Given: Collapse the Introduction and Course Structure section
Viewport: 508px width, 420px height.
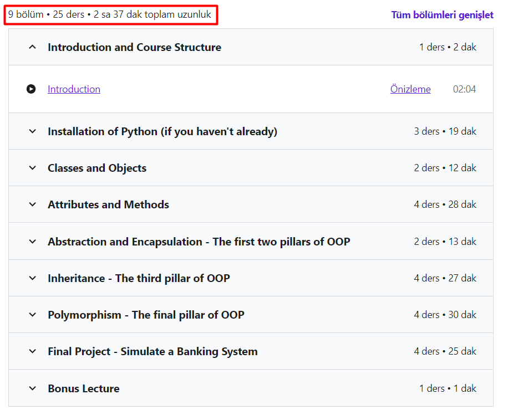Looking at the screenshot, I should 32,47.
